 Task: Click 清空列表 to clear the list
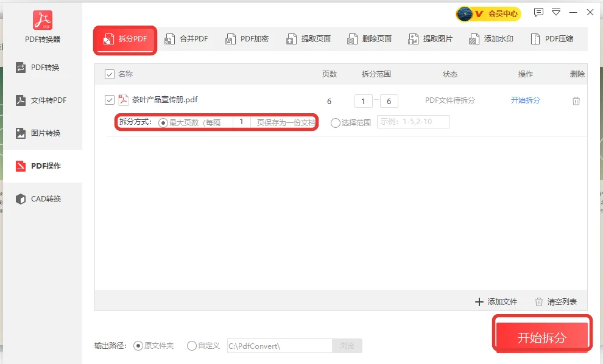[556, 302]
